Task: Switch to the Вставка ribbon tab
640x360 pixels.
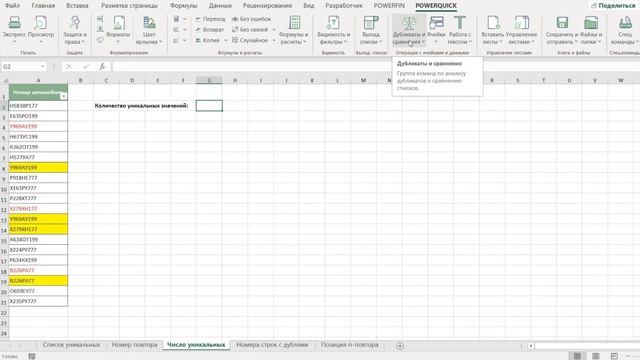Action: (77, 6)
